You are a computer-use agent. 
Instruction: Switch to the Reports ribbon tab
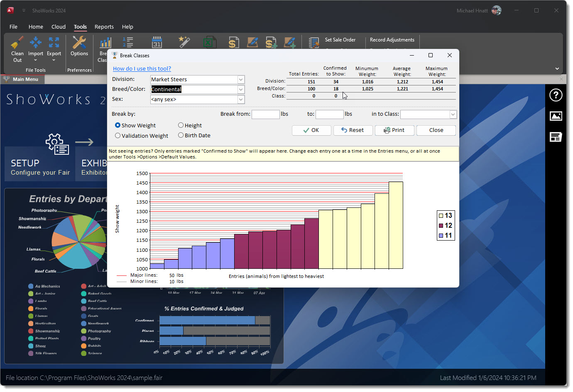[104, 27]
